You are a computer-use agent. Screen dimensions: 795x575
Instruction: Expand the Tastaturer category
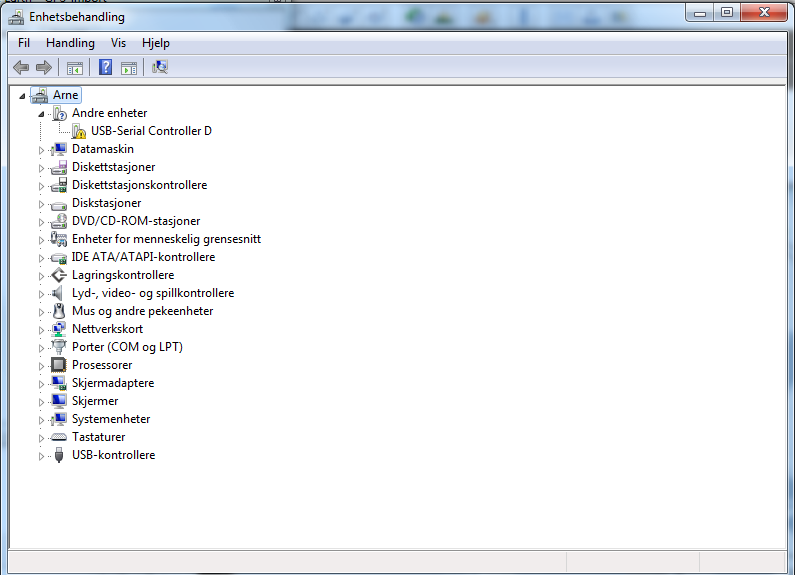(x=41, y=438)
